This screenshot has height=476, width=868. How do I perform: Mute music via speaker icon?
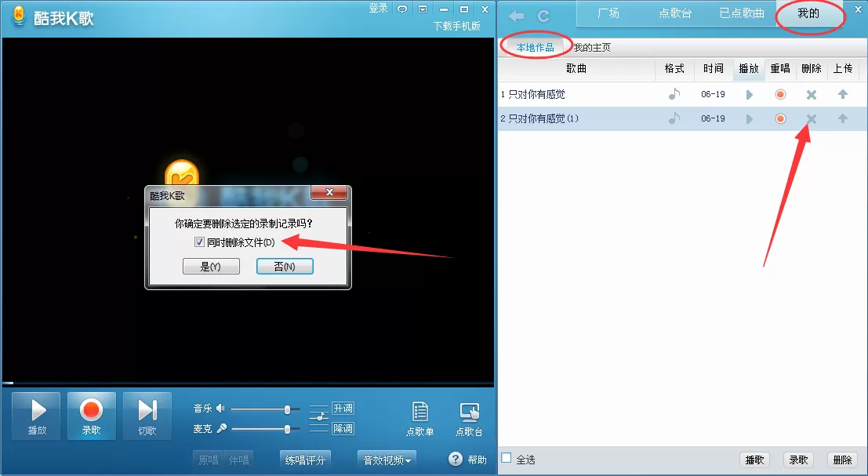[x=220, y=409]
